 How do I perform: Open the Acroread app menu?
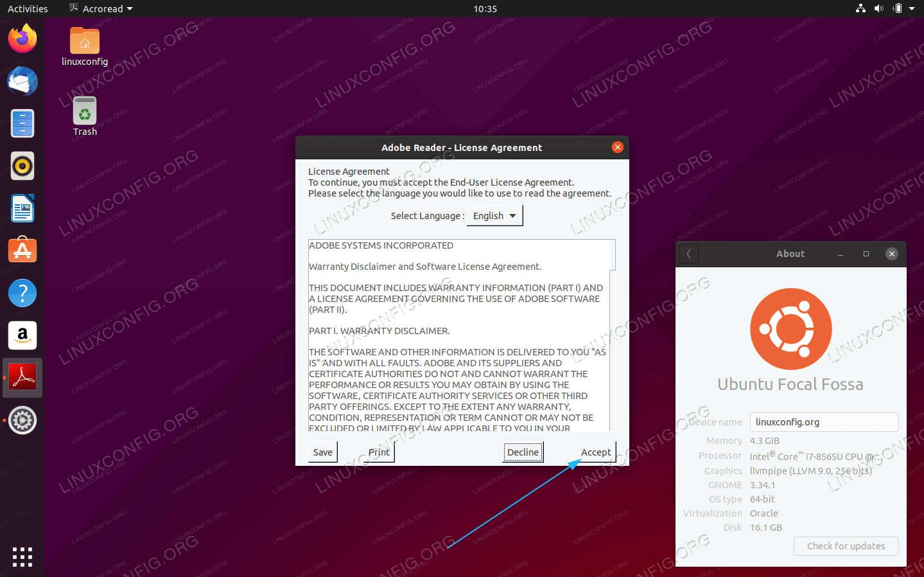coord(101,8)
